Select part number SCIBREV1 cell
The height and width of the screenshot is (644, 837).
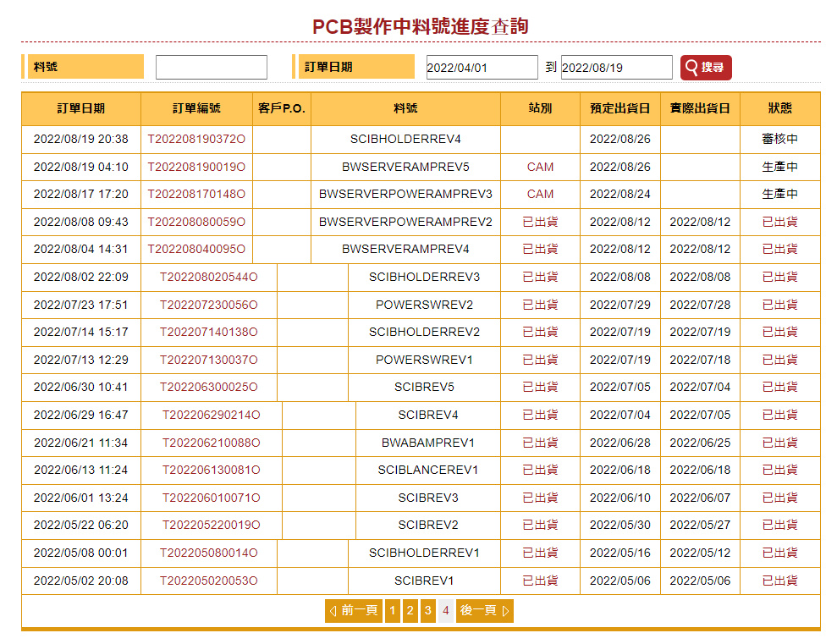424,581
